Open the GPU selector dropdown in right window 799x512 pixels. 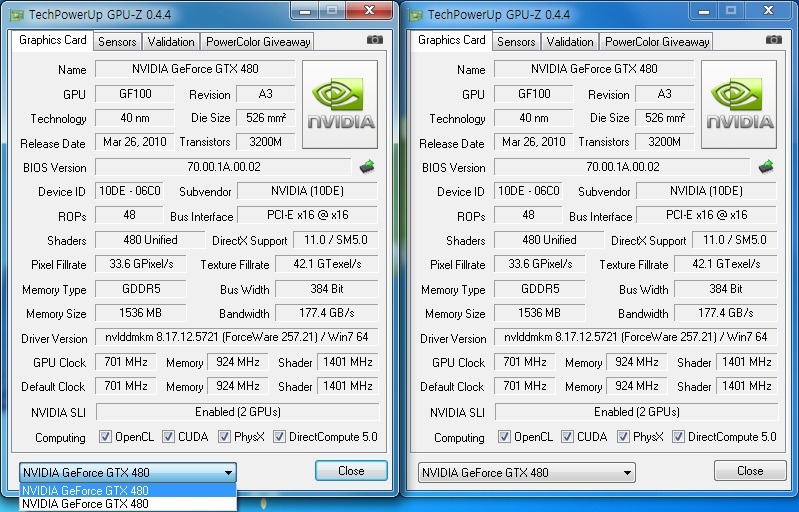point(527,472)
